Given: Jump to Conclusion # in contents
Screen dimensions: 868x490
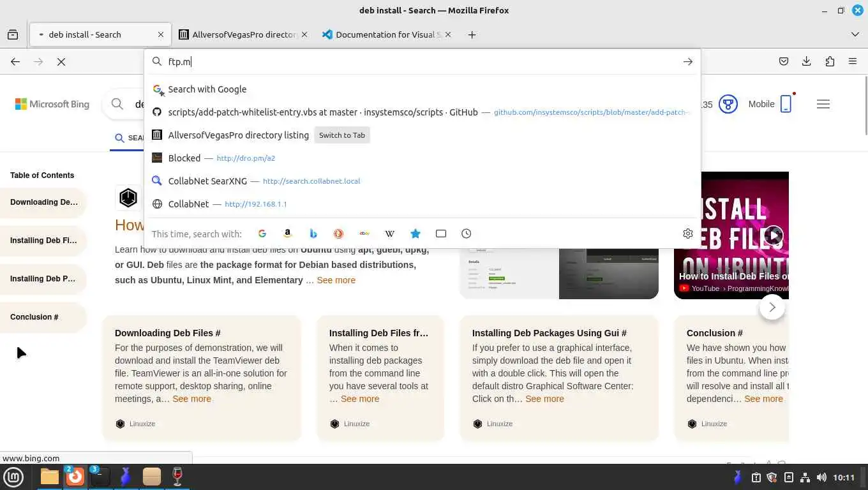Looking at the screenshot, I should (x=43, y=317).
